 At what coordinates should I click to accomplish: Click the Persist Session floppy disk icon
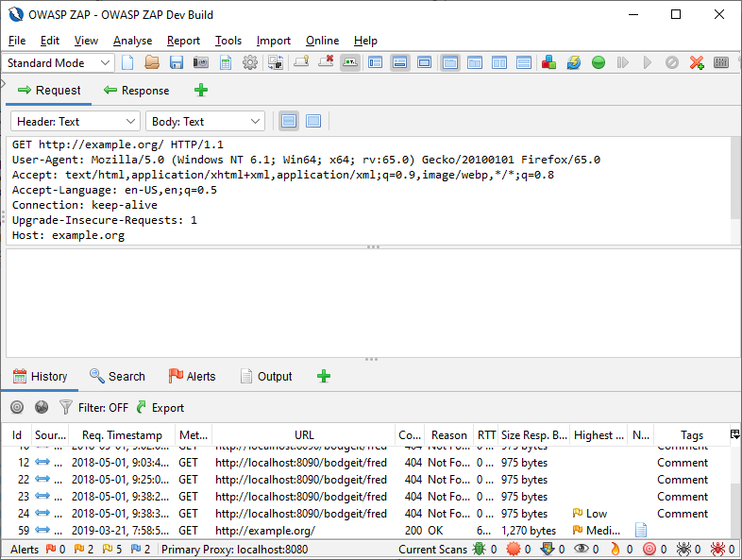[177, 63]
